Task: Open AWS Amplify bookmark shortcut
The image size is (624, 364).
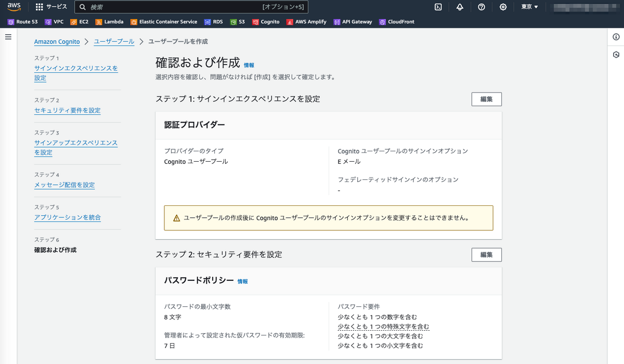Action: coord(307,22)
